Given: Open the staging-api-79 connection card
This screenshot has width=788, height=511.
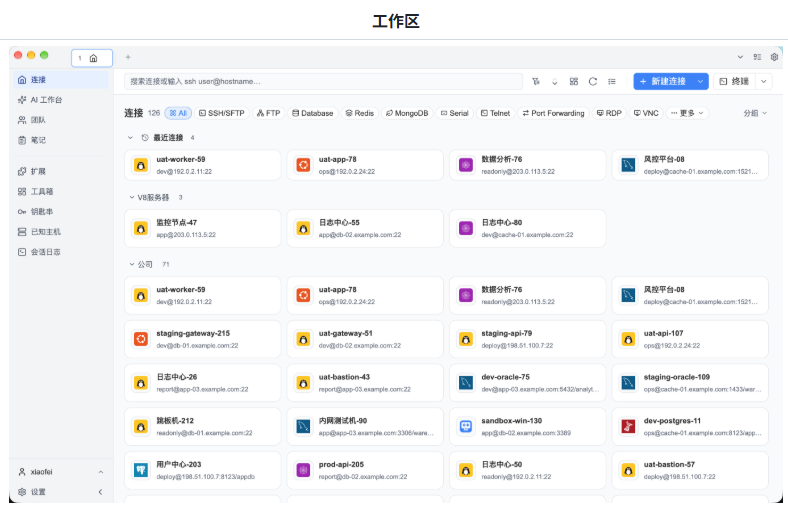Looking at the screenshot, I should 528,339.
